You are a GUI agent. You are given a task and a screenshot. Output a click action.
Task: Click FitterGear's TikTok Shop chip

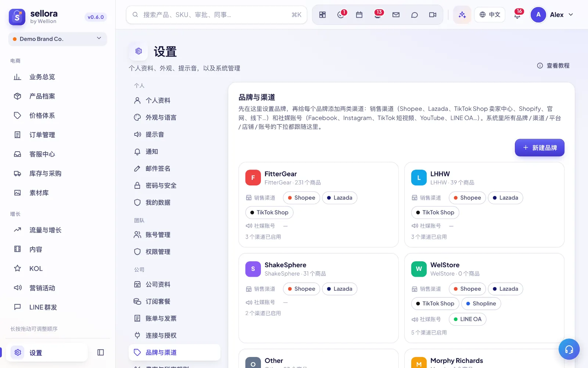click(x=269, y=212)
